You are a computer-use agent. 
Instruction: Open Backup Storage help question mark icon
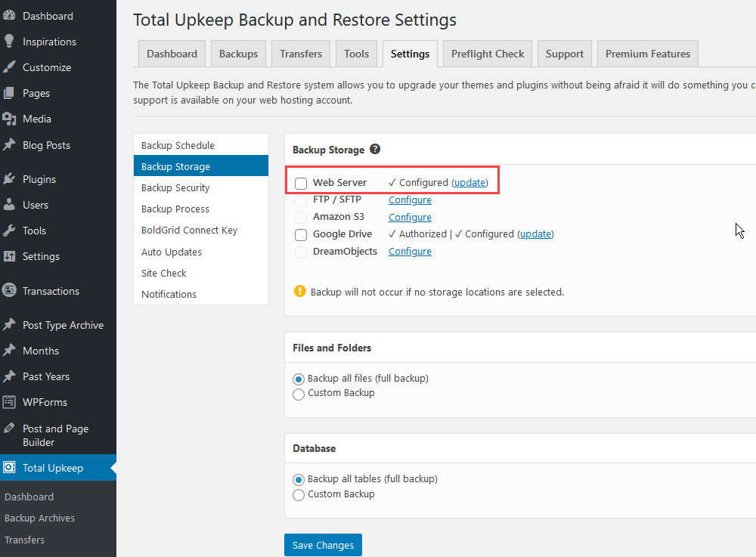click(375, 150)
